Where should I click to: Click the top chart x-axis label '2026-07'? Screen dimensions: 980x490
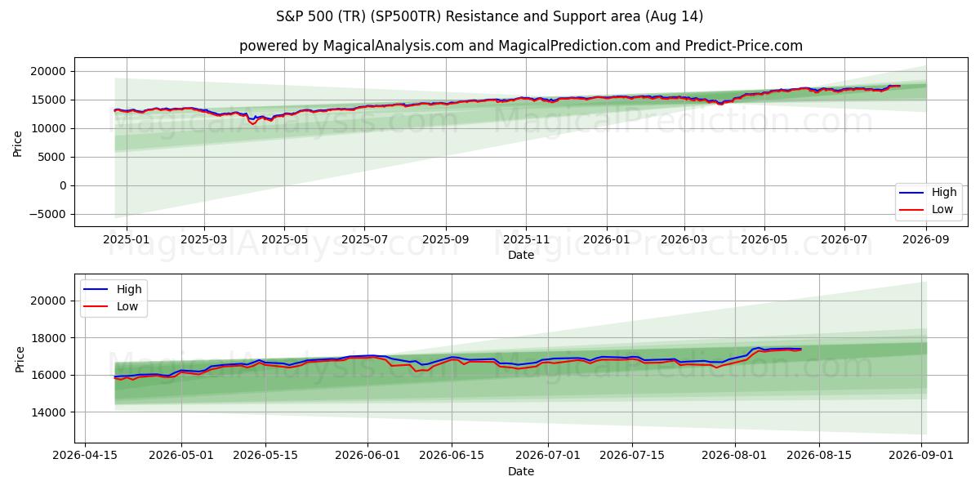844,241
